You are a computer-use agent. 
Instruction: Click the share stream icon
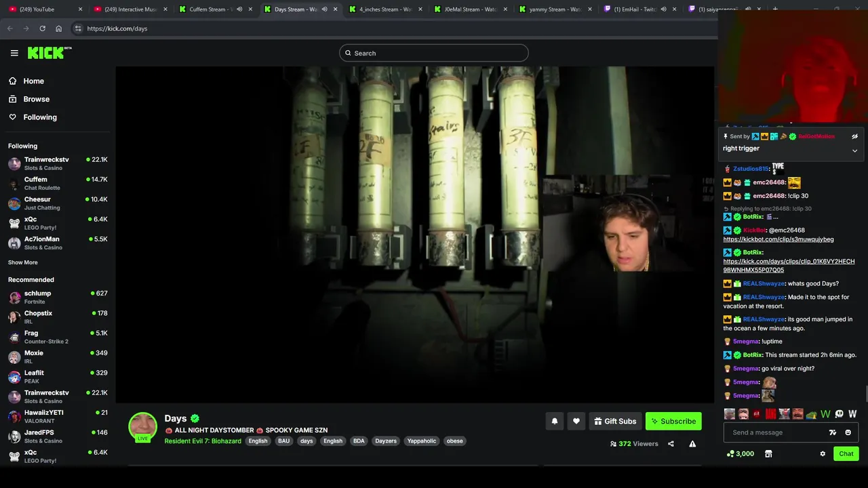tap(671, 444)
